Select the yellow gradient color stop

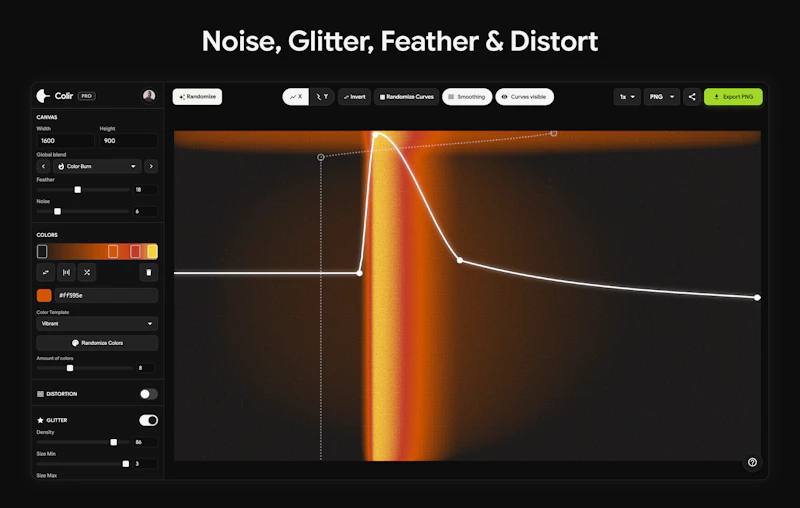(152, 251)
